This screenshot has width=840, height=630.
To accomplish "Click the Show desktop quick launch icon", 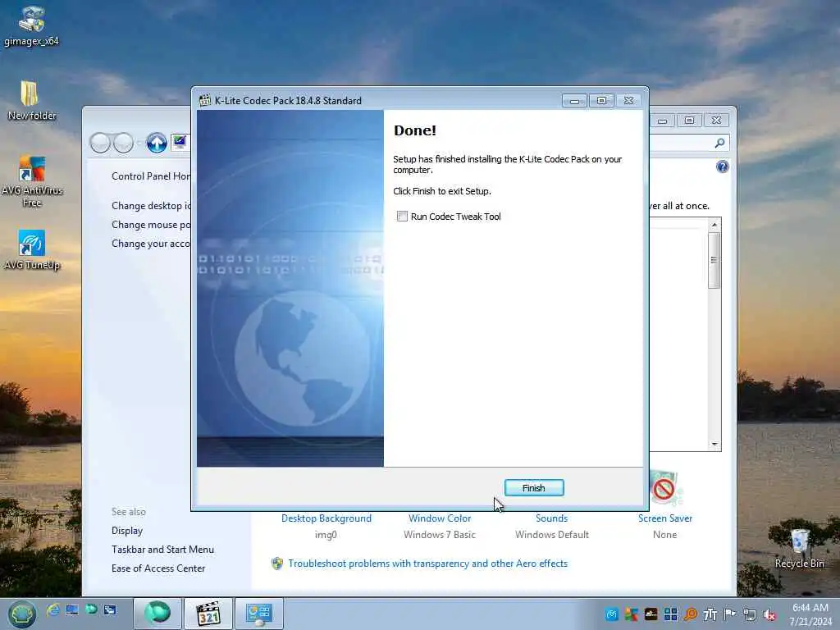I will pos(72,609).
